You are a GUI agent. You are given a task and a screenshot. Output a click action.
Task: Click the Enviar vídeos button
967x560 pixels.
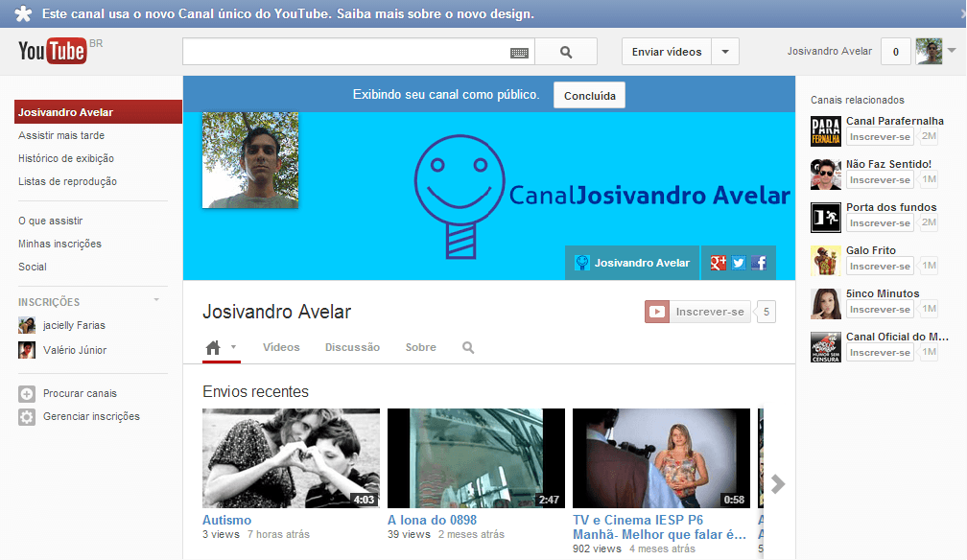click(x=667, y=52)
